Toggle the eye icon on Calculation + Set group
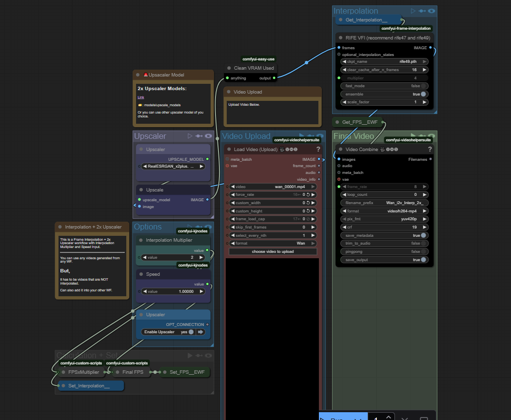The height and width of the screenshot is (420, 511). click(208, 356)
